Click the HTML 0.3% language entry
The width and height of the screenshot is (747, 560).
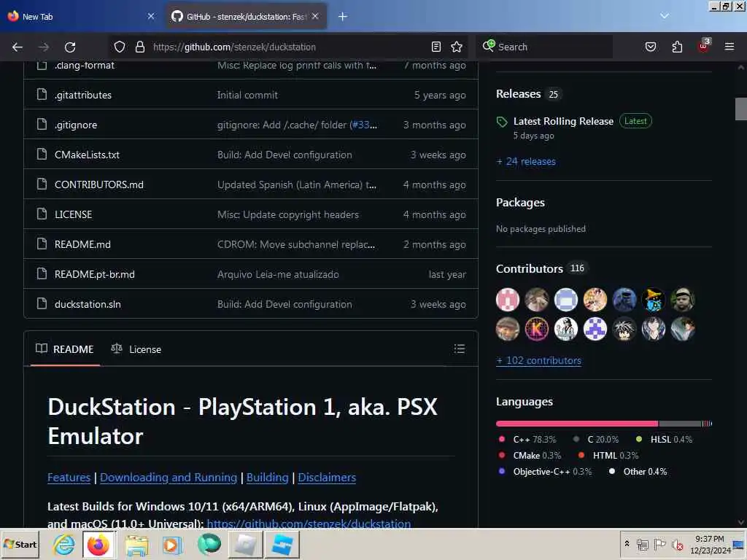(608, 455)
